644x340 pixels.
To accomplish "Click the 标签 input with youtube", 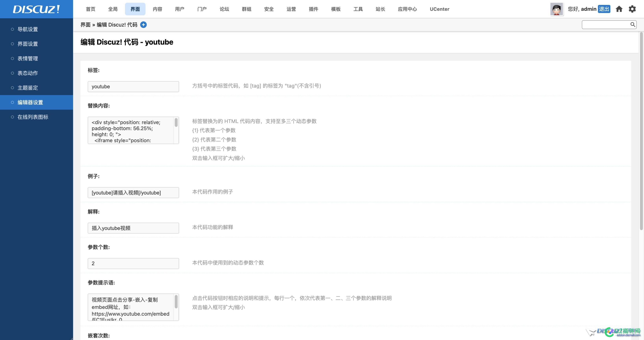I will click(x=133, y=87).
